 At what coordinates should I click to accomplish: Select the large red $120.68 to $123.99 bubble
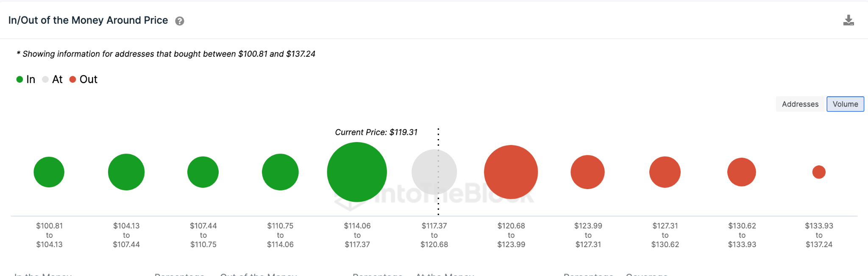pos(511,172)
